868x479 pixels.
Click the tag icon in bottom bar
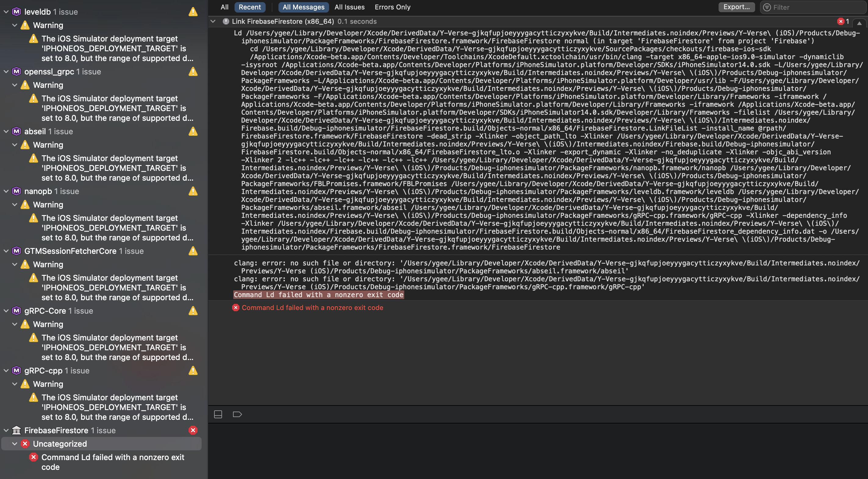pyautogui.click(x=237, y=414)
